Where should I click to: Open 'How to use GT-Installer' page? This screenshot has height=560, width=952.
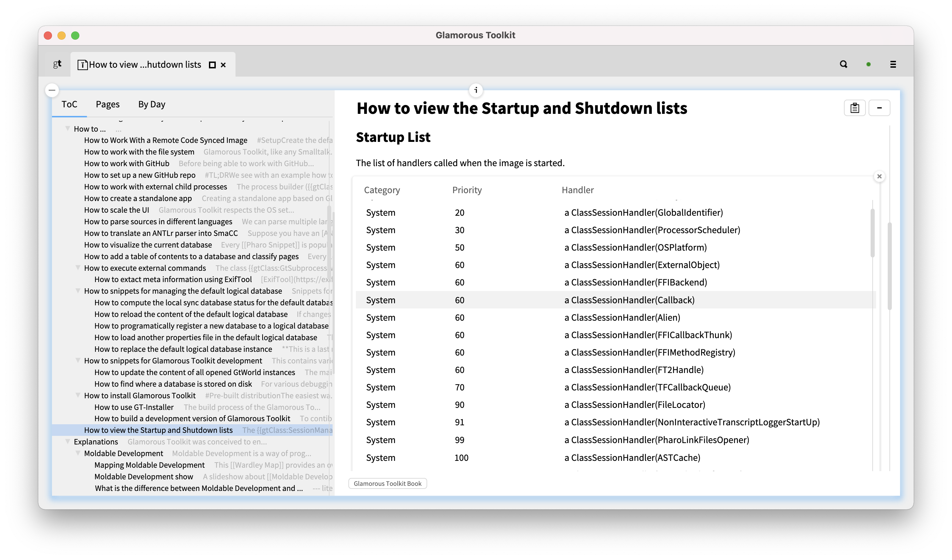[134, 407]
